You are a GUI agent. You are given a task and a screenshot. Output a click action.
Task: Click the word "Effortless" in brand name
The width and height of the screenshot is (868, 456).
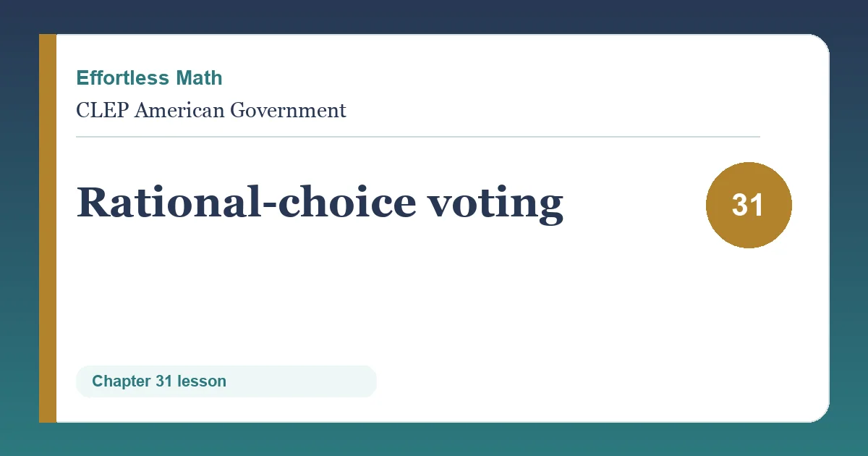coord(122,77)
